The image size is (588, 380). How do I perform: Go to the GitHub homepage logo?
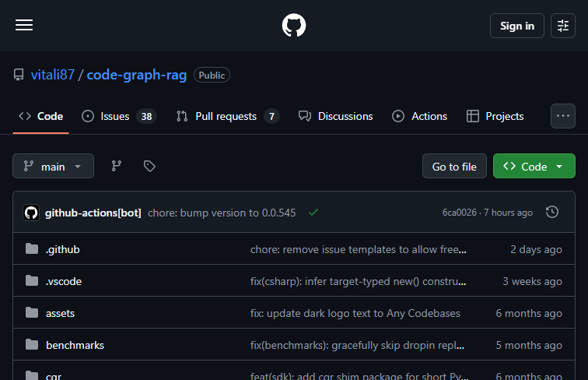pos(294,25)
